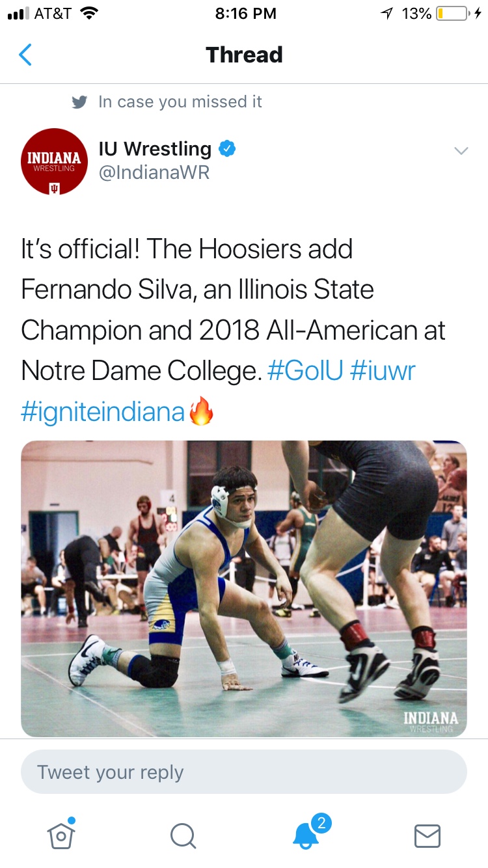
Task: Open the #igniteindiana hashtag
Action: coord(103,412)
